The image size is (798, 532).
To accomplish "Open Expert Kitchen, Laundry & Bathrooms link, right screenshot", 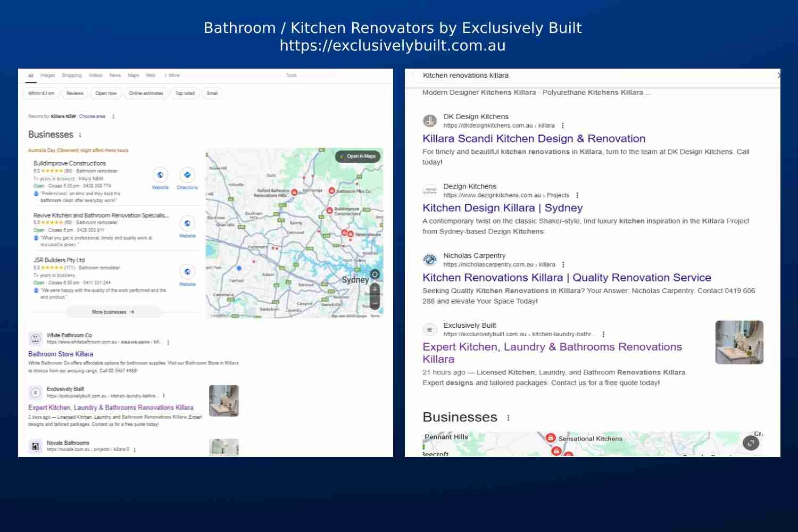I will tap(552, 353).
